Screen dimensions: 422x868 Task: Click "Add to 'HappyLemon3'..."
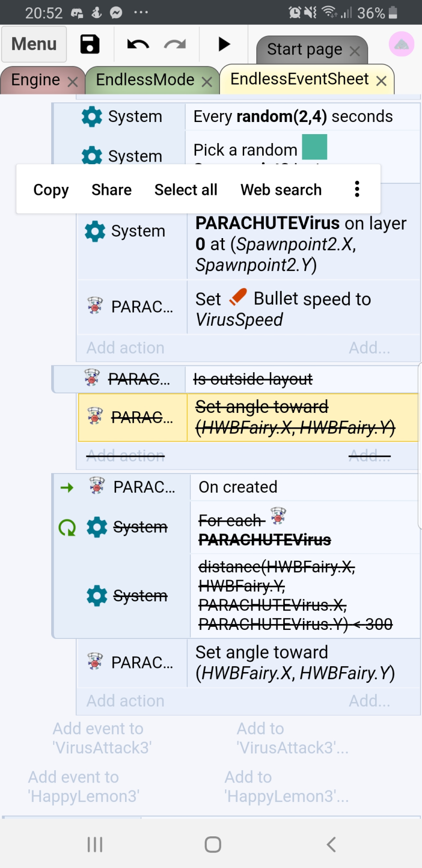click(x=286, y=787)
